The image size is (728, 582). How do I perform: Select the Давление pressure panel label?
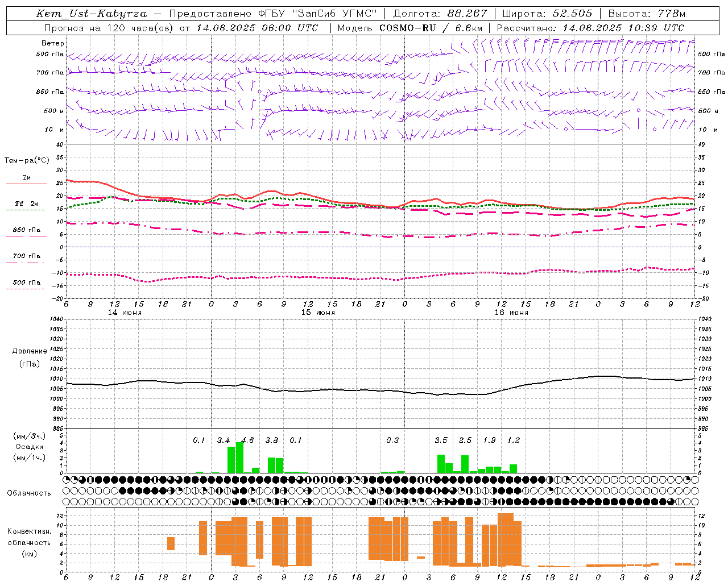point(30,351)
